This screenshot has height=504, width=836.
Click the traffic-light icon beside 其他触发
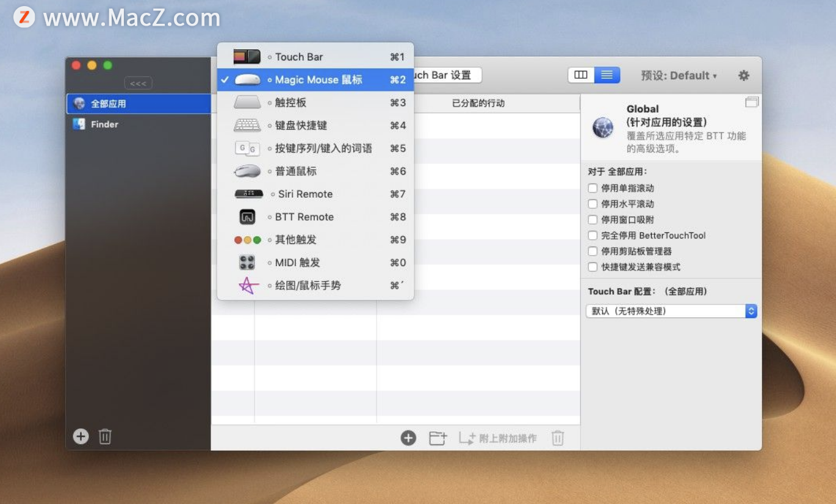coord(247,240)
